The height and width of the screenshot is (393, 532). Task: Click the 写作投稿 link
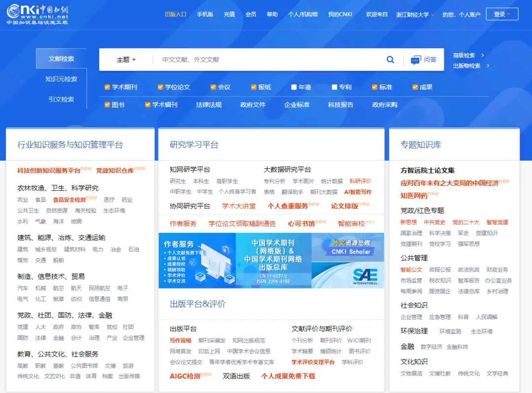[180, 340]
